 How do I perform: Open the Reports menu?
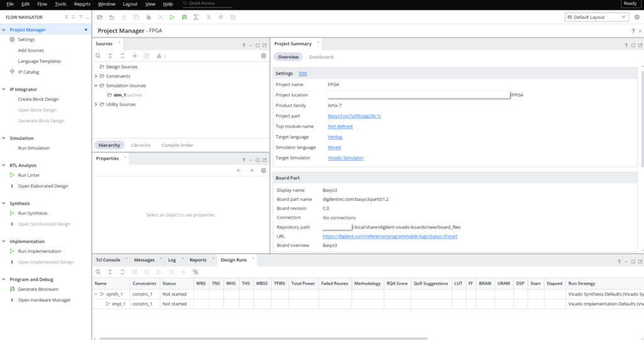pos(82,4)
